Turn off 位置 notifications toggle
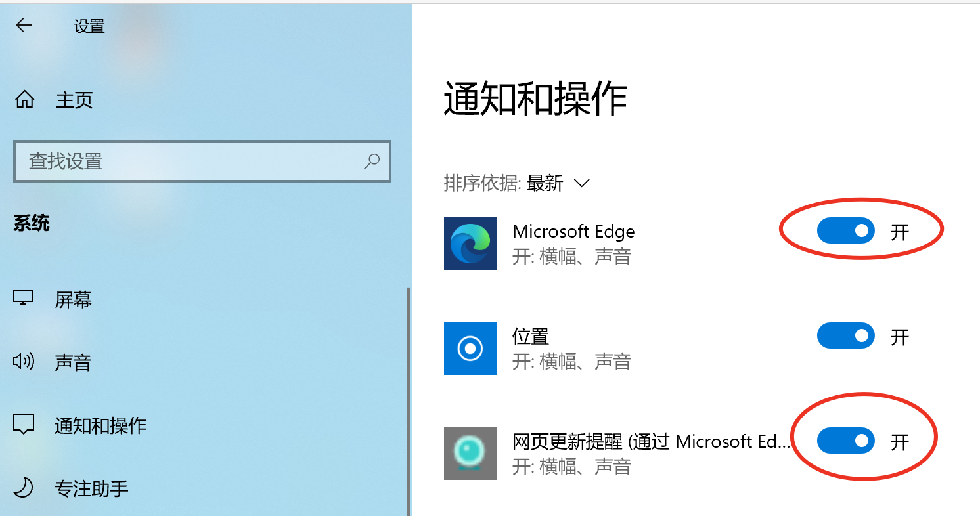The width and height of the screenshot is (980, 516). pyautogui.click(x=846, y=335)
